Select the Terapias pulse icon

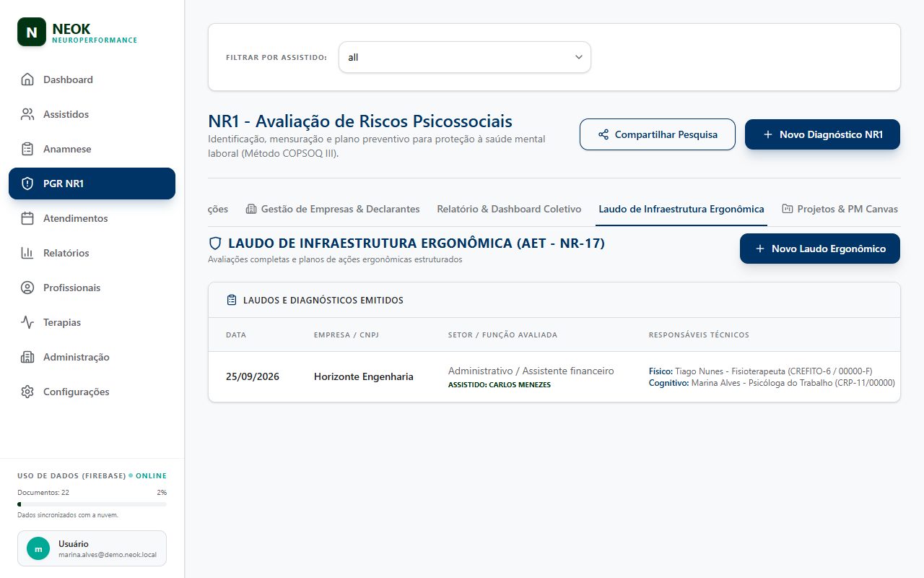pyautogui.click(x=27, y=322)
